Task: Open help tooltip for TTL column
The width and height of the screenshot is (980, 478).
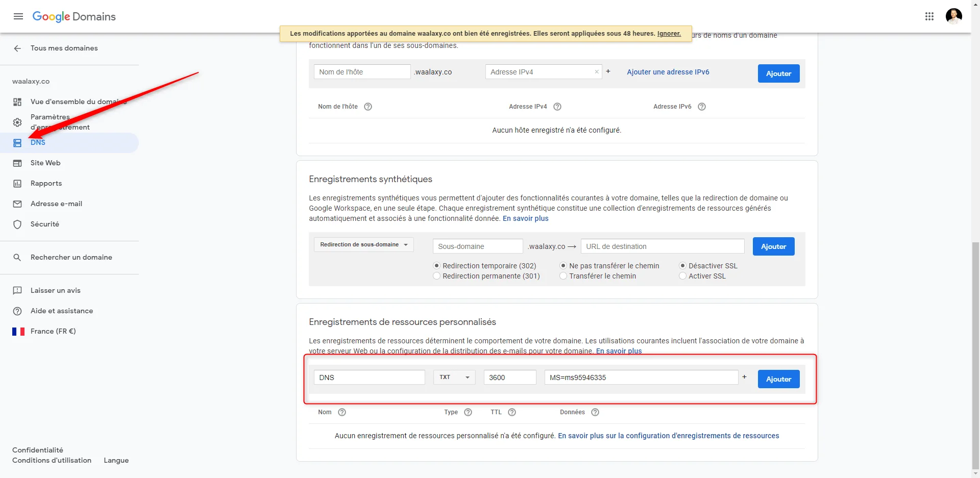Action: point(512,412)
